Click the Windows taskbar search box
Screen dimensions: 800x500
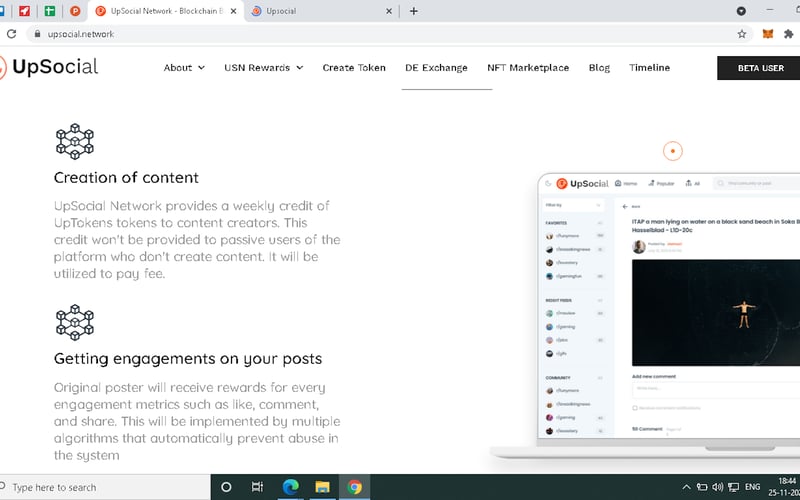click(105, 487)
